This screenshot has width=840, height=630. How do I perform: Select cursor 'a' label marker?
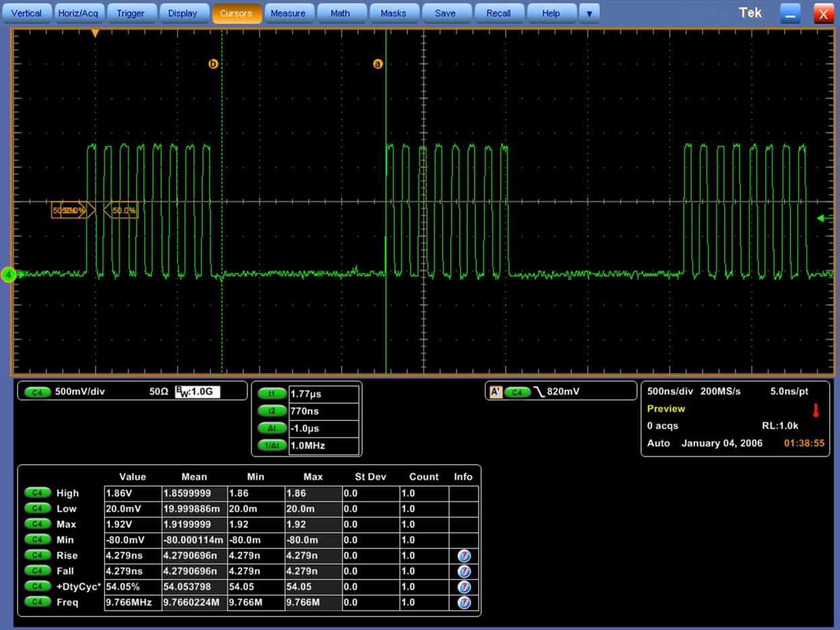pos(378,64)
